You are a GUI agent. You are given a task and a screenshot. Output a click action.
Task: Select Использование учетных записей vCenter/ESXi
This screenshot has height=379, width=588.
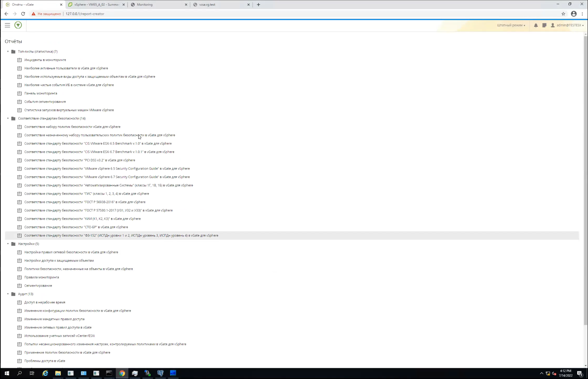click(60, 336)
